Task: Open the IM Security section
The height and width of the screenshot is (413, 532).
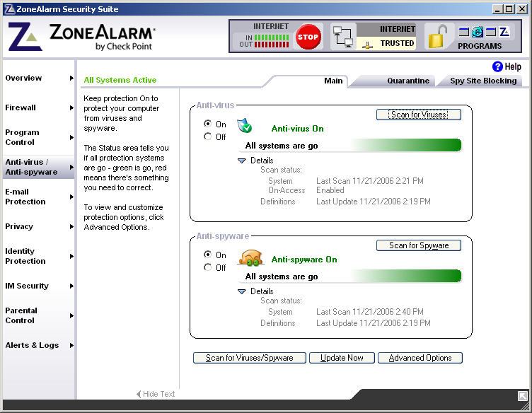Action: pos(27,286)
